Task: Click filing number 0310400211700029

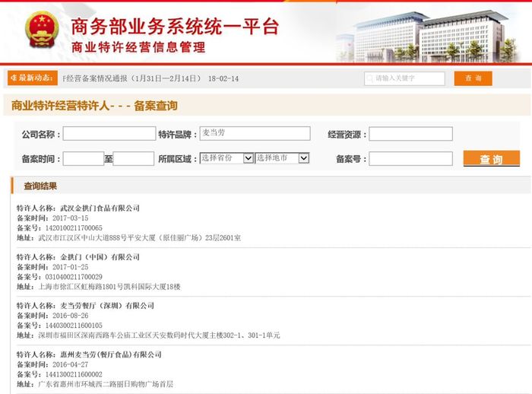Action: [x=74, y=277]
